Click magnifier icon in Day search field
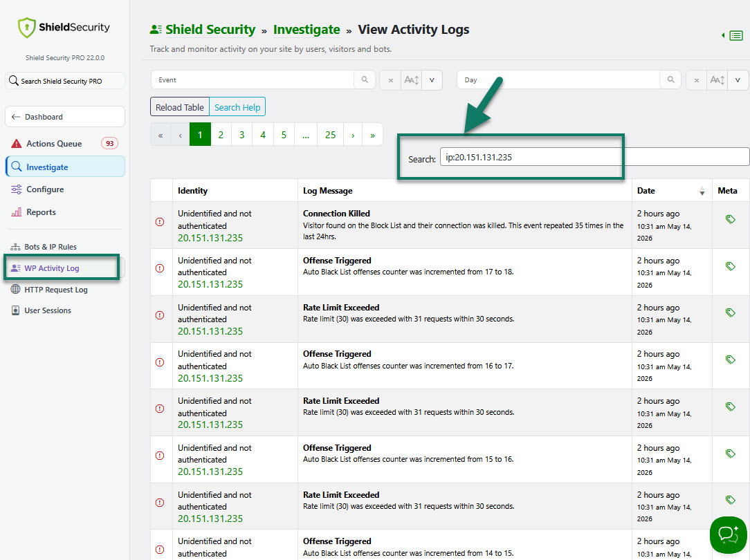 point(670,80)
